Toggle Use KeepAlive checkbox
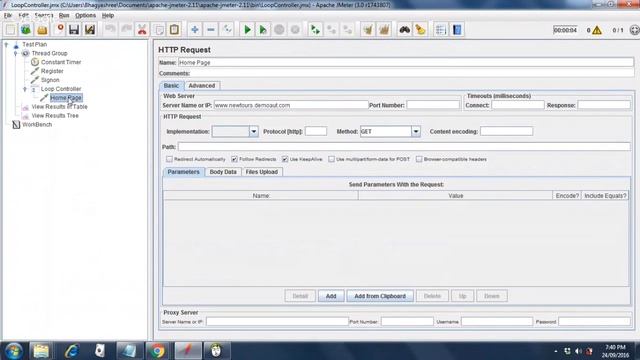 [285, 159]
